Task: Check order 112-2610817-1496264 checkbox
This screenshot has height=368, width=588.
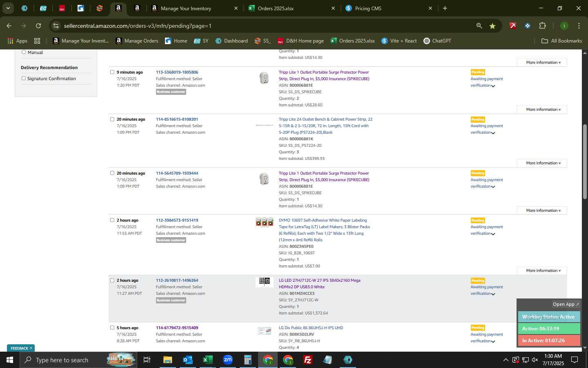Action: pyautogui.click(x=112, y=280)
